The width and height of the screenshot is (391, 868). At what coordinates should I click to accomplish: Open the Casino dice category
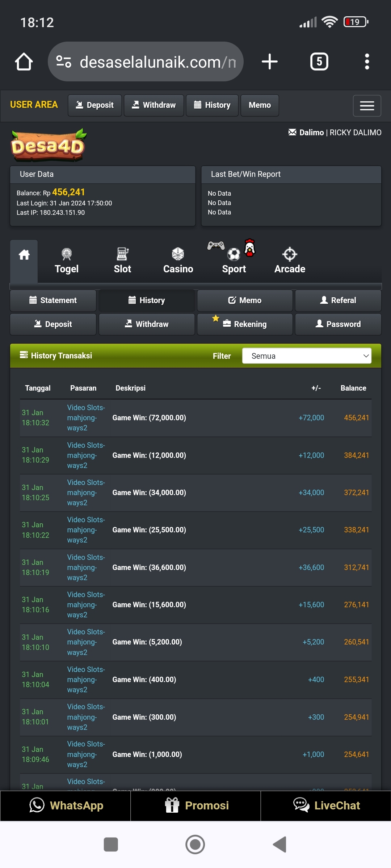(x=178, y=260)
